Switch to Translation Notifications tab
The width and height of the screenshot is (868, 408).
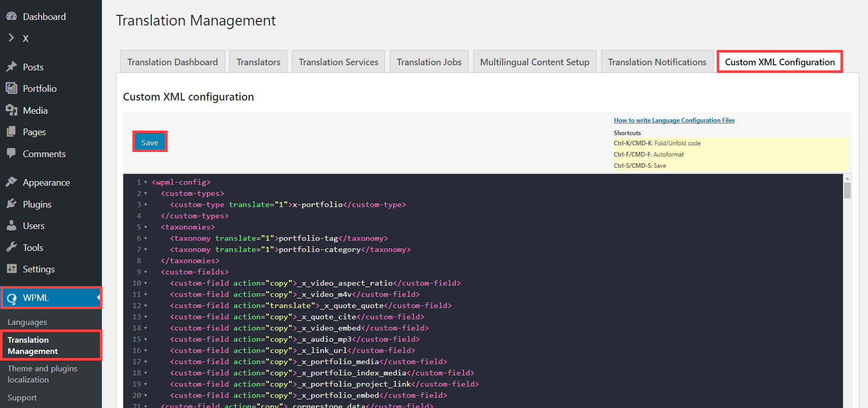(x=657, y=62)
